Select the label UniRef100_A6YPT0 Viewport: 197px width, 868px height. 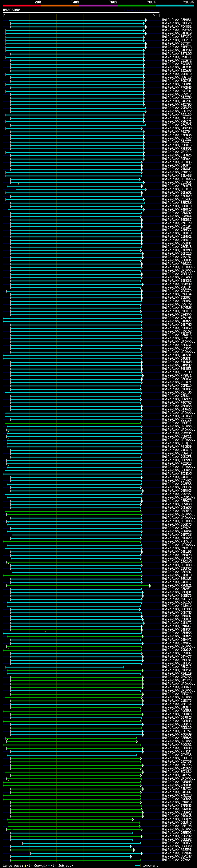pos(177,338)
